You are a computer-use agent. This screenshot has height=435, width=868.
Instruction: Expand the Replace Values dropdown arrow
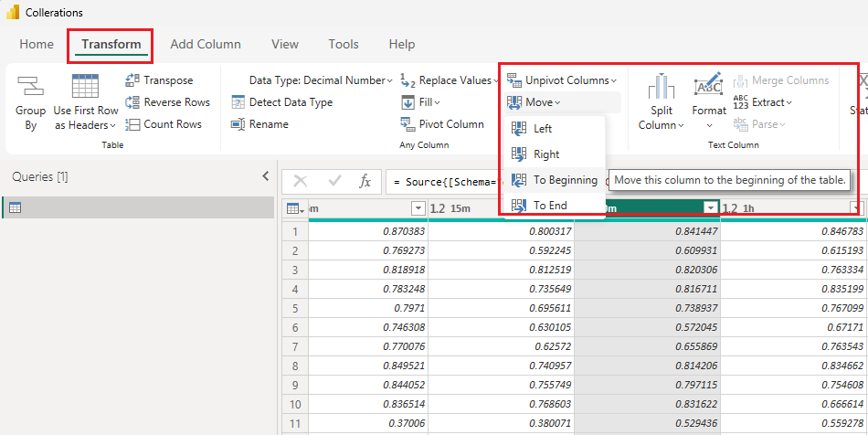(495, 80)
